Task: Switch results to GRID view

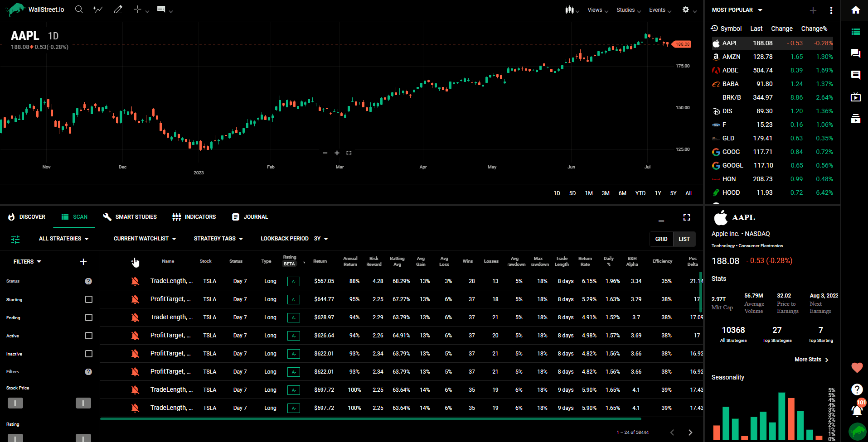Action: [661, 239]
